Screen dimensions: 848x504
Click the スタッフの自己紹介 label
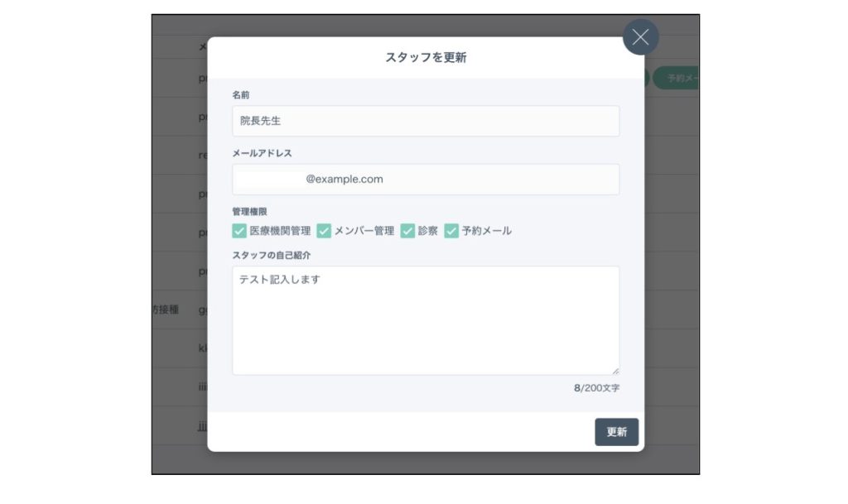(x=272, y=256)
